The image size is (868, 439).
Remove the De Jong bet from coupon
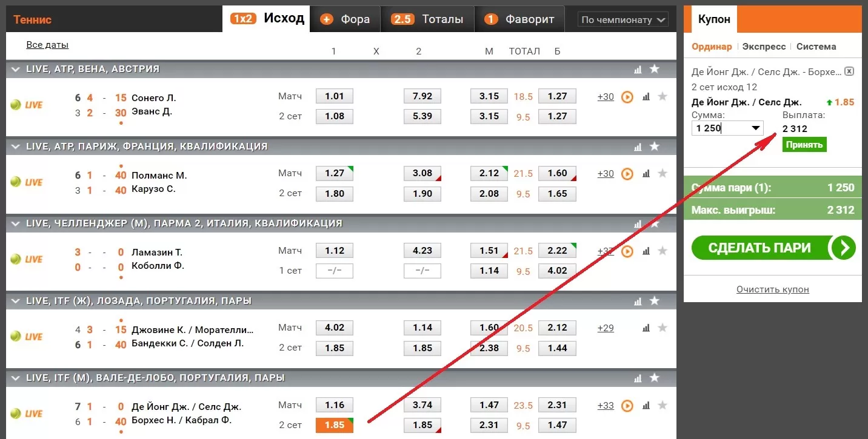(849, 71)
